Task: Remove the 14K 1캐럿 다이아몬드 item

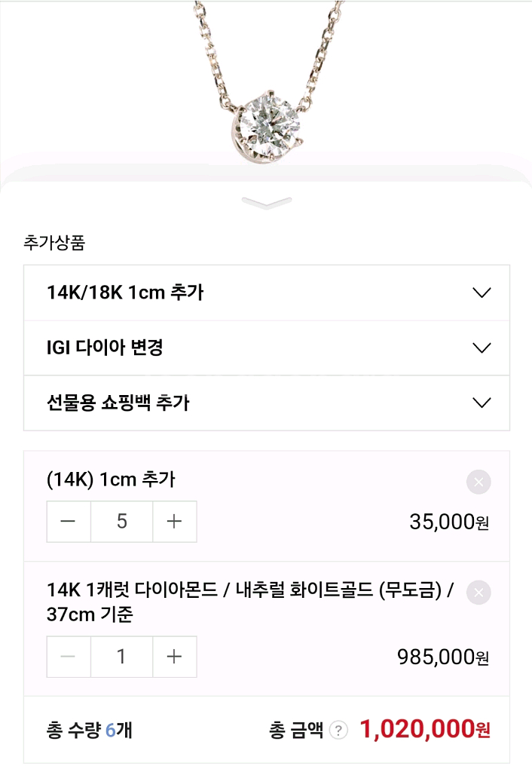Action: pos(478,593)
